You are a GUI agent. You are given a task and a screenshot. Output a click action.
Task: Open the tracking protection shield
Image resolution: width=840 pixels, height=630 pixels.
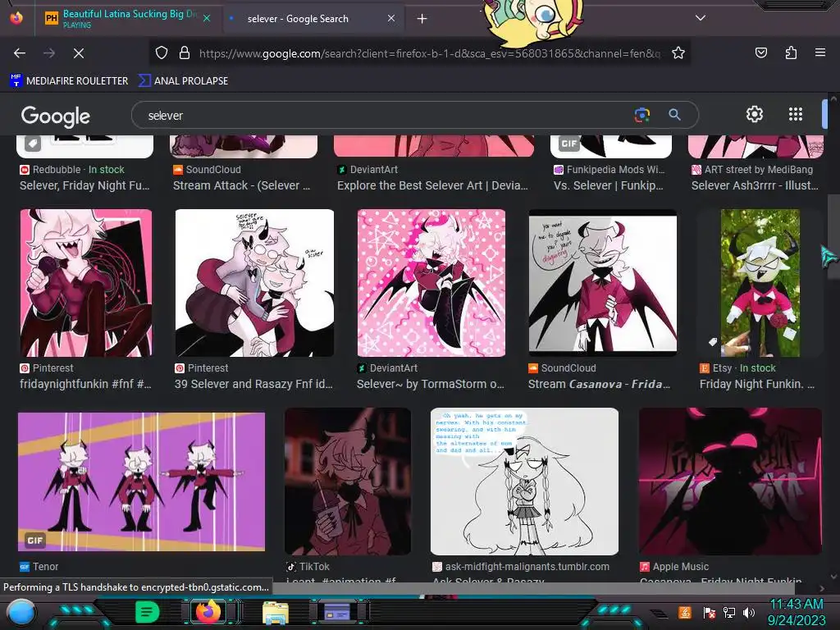tap(162, 53)
